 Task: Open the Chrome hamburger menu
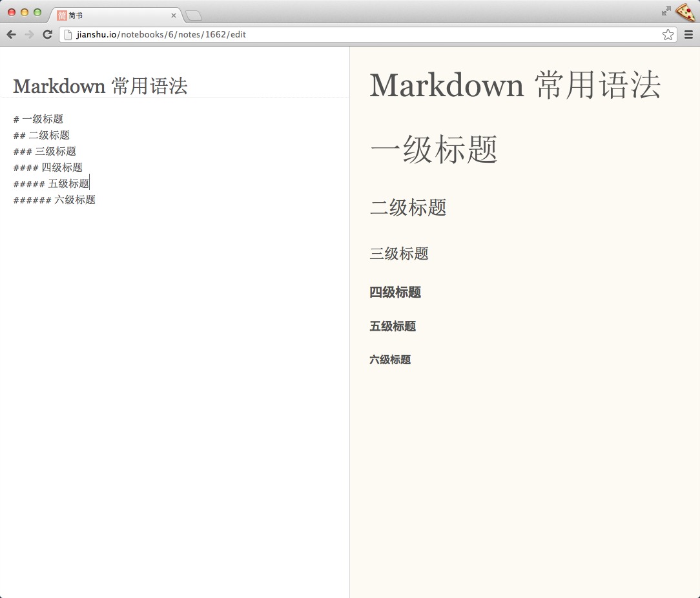point(688,34)
